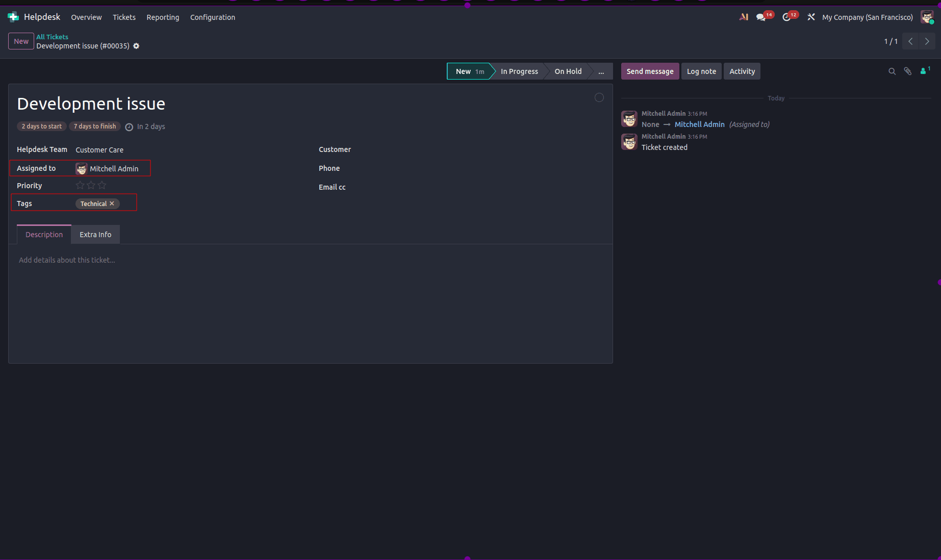
Task: Remove the Technical tag with its X
Action: pyautogui.click(x=112, y=203)
